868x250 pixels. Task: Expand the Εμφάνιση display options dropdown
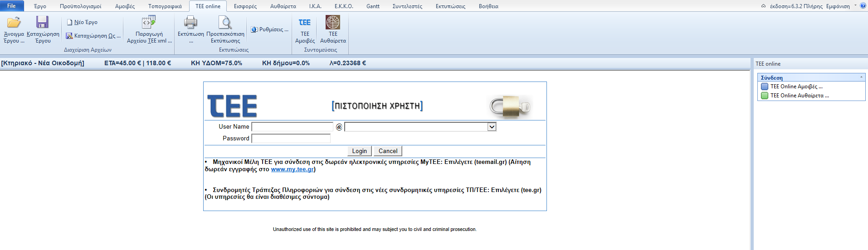855,6
